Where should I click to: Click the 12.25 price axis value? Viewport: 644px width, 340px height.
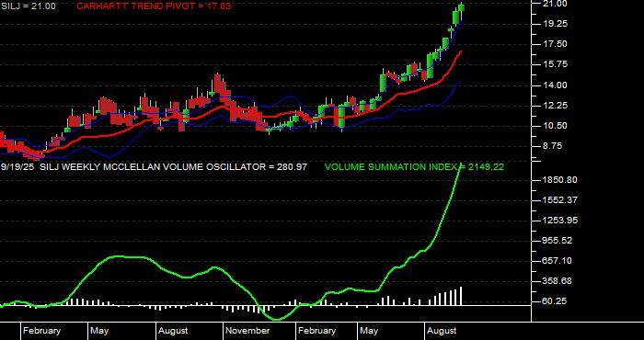coord(556,106)
